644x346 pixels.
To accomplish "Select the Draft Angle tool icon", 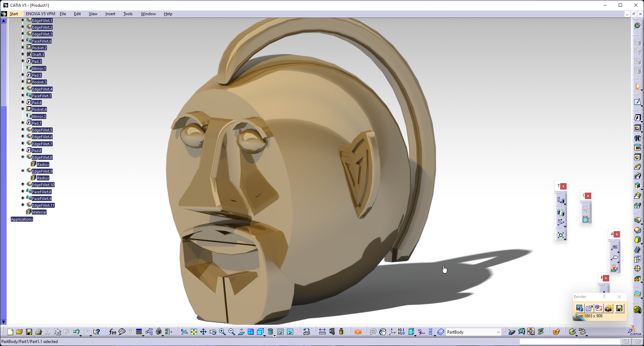I will coord(637,240).
